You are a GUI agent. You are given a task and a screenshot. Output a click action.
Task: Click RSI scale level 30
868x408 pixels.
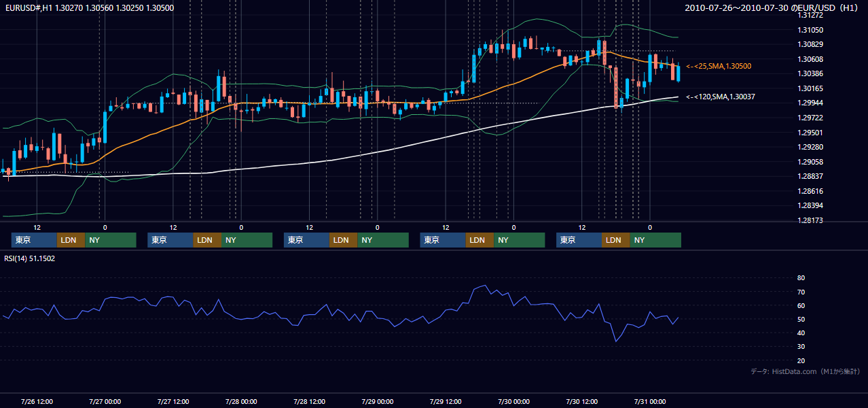tap(801, 347)
